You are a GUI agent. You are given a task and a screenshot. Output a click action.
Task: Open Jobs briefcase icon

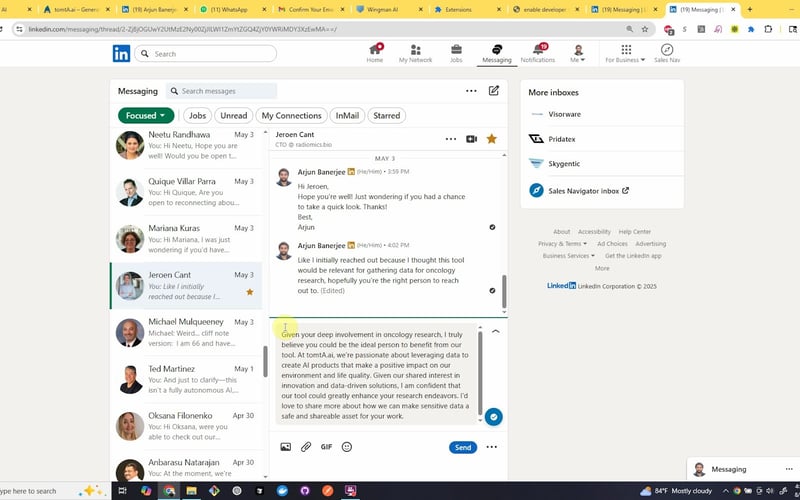coord(456,53)
